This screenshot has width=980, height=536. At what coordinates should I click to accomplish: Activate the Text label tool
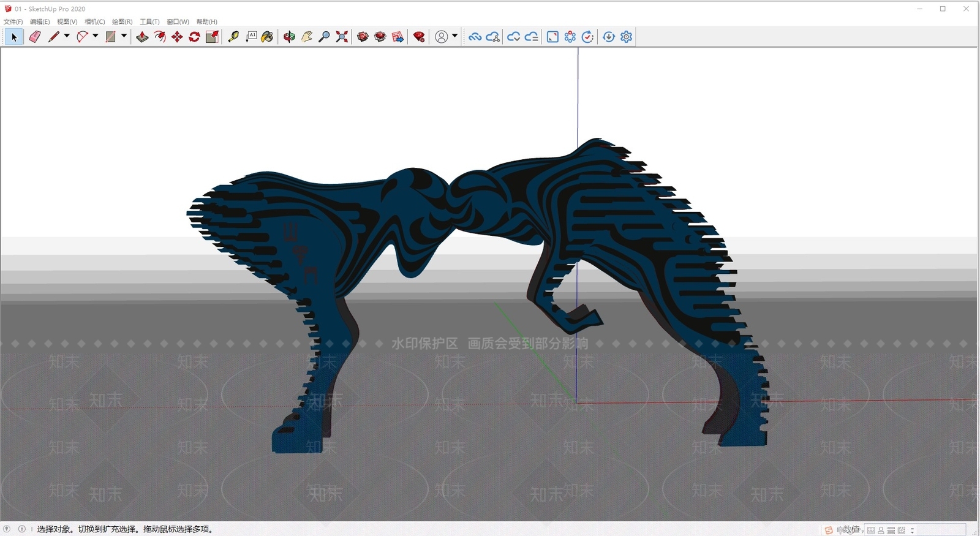251,37
